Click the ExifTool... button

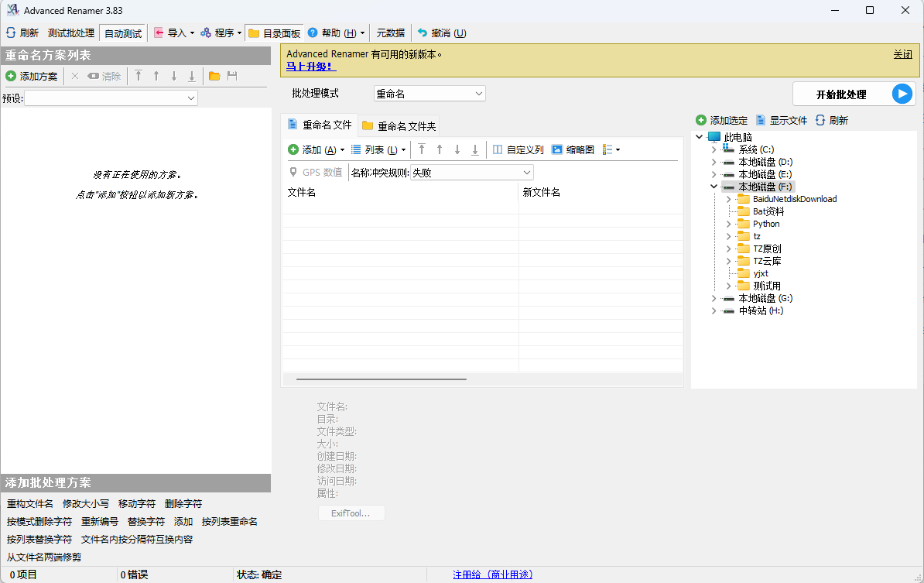351,513
